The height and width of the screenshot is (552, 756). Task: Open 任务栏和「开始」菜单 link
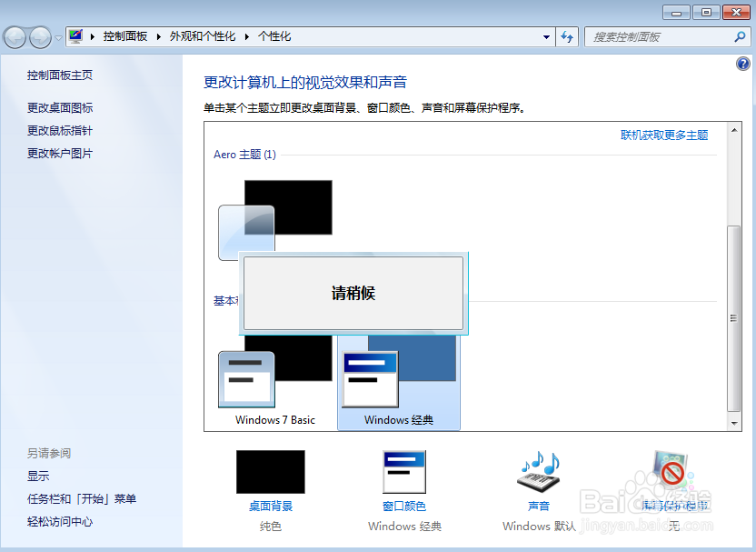pos(82,498)
